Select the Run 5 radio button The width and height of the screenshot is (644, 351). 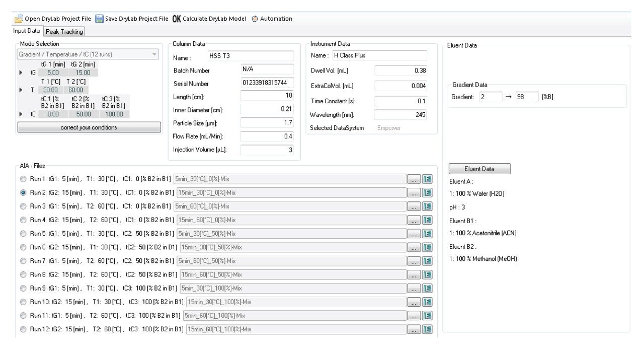pyautogui.click(x=23, y=234)
